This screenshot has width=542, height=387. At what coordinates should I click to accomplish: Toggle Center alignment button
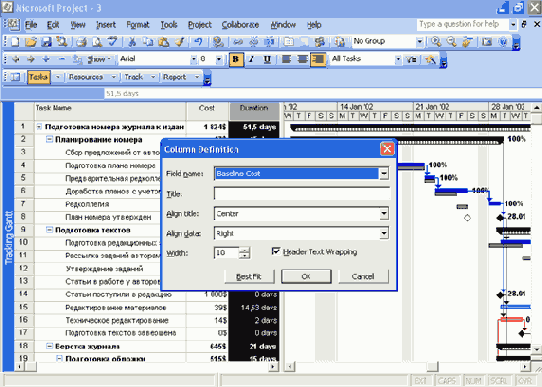pos(302,59)
